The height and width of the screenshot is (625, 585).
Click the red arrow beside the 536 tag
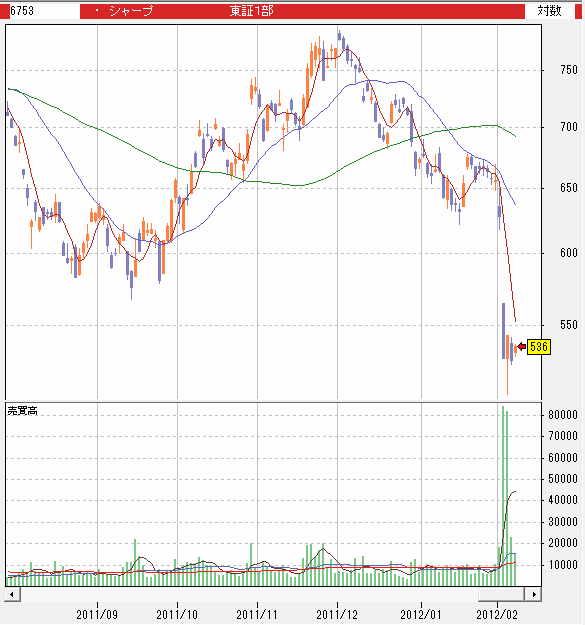click(x=521, y=346)
